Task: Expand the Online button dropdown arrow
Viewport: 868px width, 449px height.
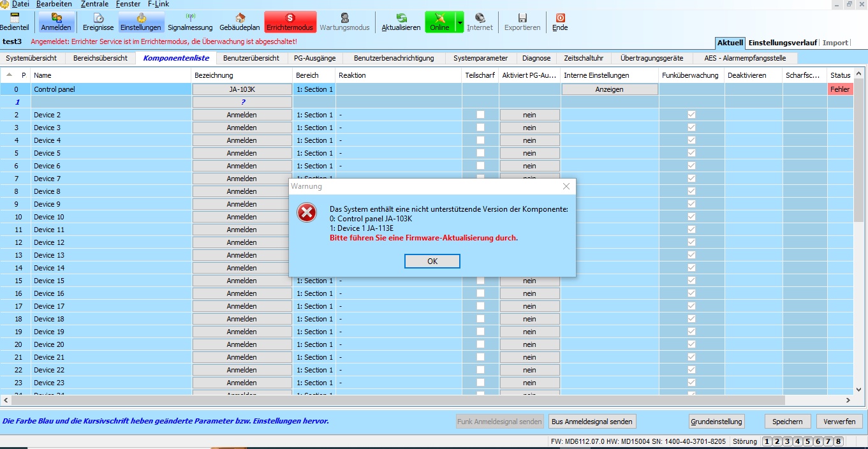Action: [x=459, y=22]
